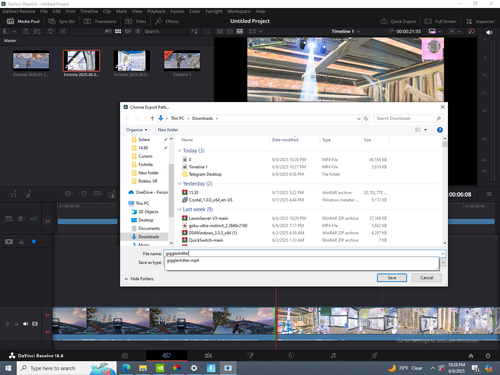
Task: Open the File menu
Action: coord(44,11)
